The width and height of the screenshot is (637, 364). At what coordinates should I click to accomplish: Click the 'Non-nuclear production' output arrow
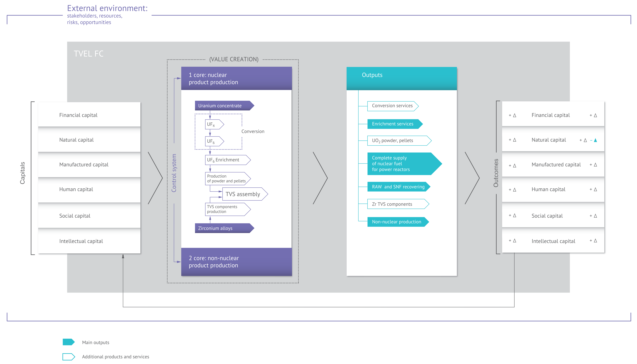click(398, 222)
